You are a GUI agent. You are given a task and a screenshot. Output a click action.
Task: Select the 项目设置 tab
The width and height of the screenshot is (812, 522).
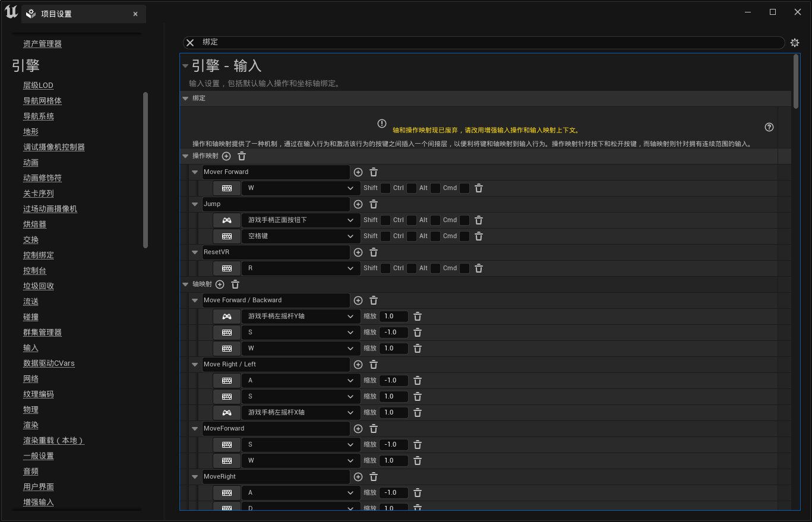click(83, 14)
